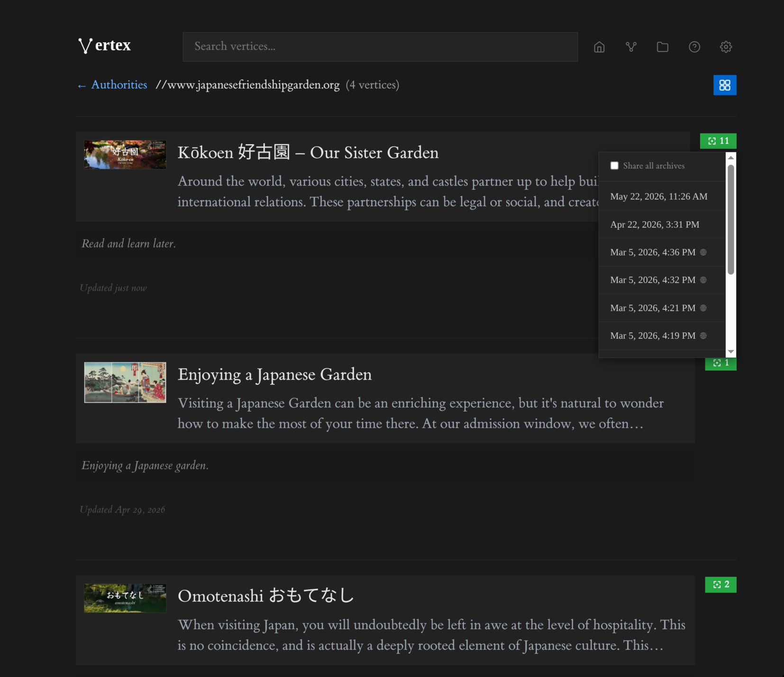Select the Apr 22, 2026, 3:31 PM archive

[662, 225]
